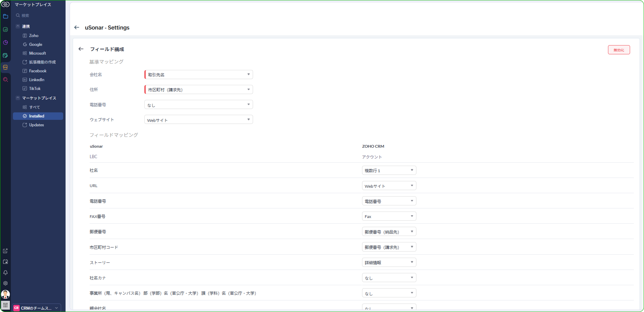Open the settings gear icon in left rail
This screenshot has height=312, width=644.
5,283
